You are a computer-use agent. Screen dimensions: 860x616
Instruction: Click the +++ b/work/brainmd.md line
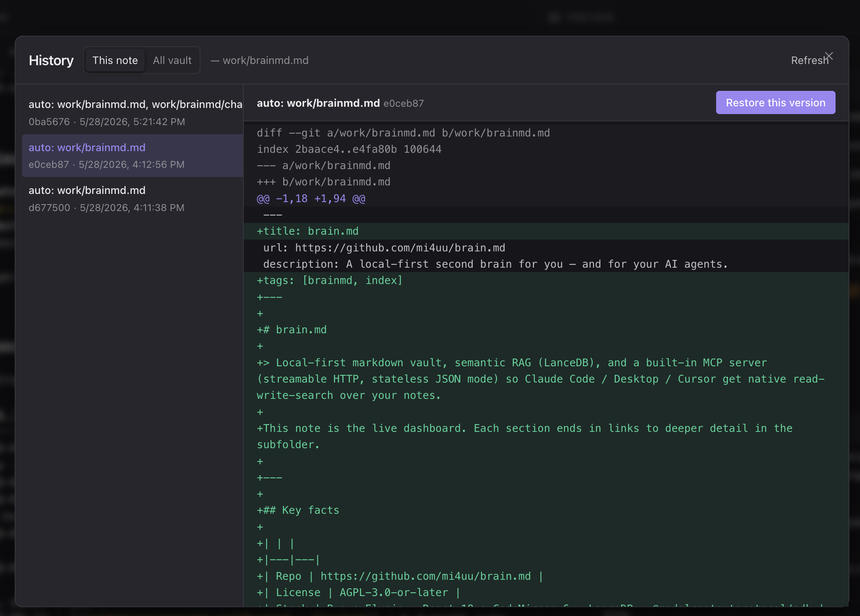pyautogui.click(x=546, y=182)
